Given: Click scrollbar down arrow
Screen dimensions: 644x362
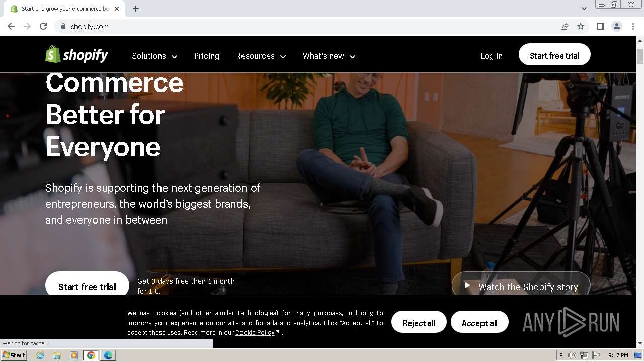Looking at the screenshot, I should (x=640, y=343).
